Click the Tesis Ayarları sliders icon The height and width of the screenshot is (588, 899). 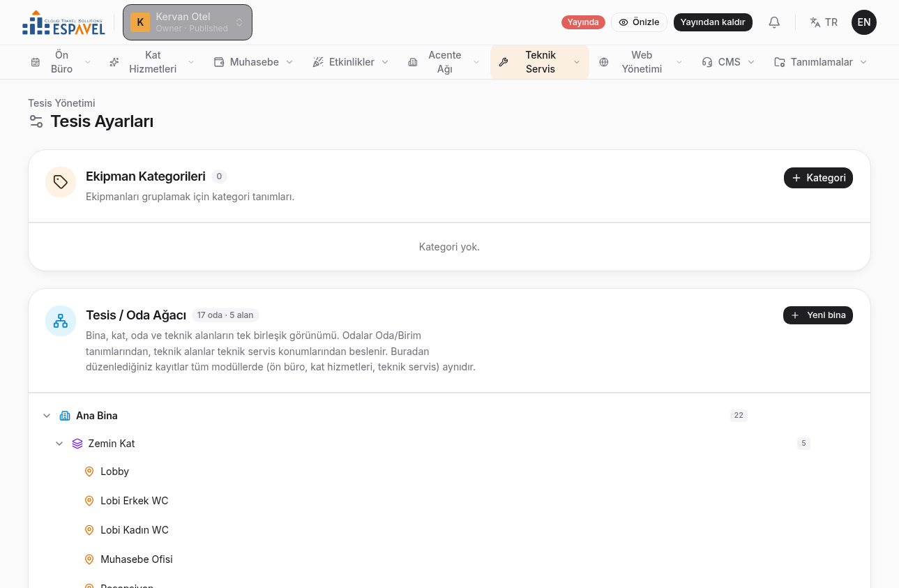coord(36,121)
